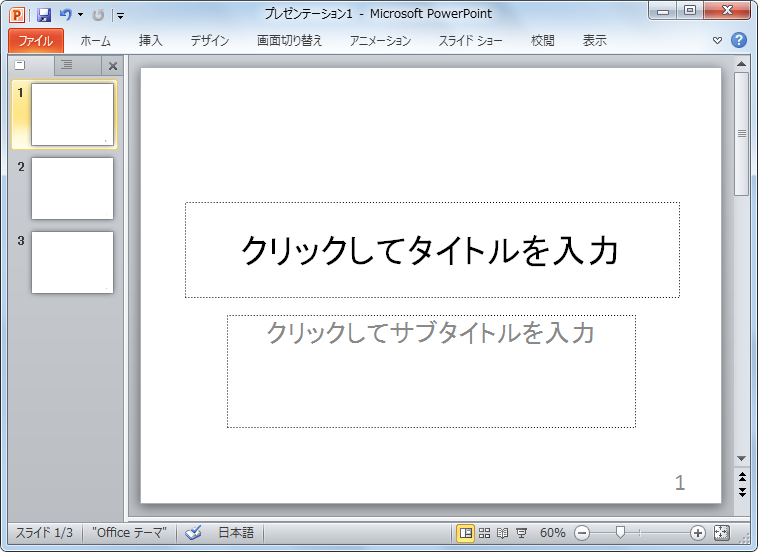Zoom in with the plus button
Viewport: 758px width, 552px height.
coord(698,533)
